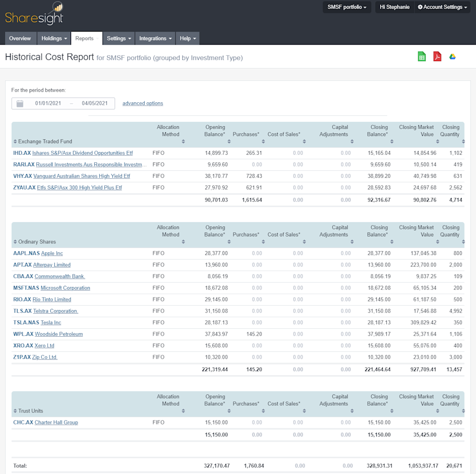Open Rio Tinto Limited holding
This screenshot has height=474, width=476.
(52, 300)
